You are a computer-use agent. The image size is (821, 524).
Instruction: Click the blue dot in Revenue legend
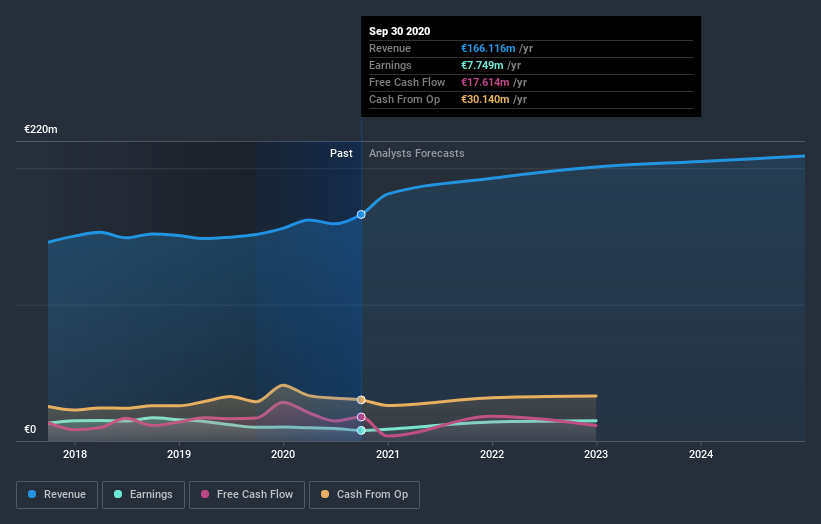click(x=32, y=494)
